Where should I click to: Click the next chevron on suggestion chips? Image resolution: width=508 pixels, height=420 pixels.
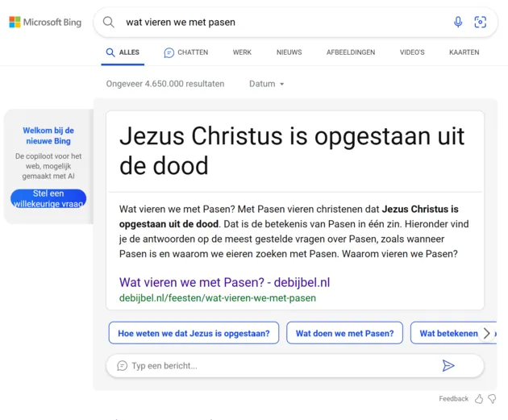point(486,333)
